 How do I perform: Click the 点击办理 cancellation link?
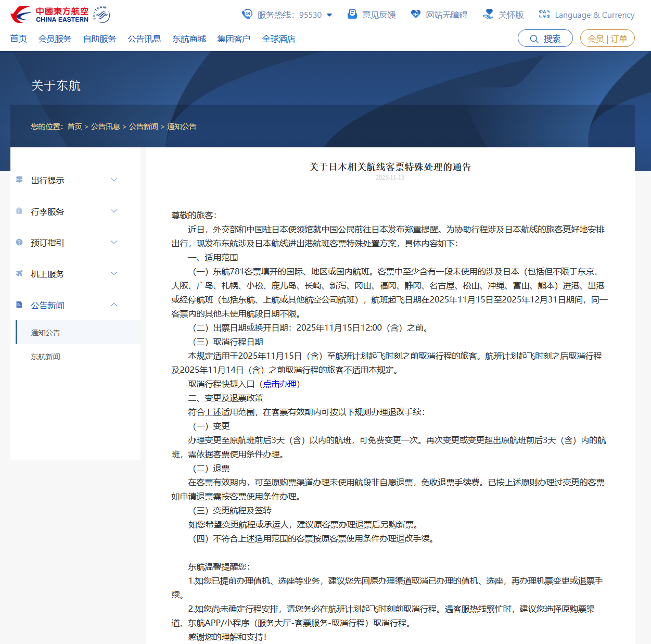279,384
